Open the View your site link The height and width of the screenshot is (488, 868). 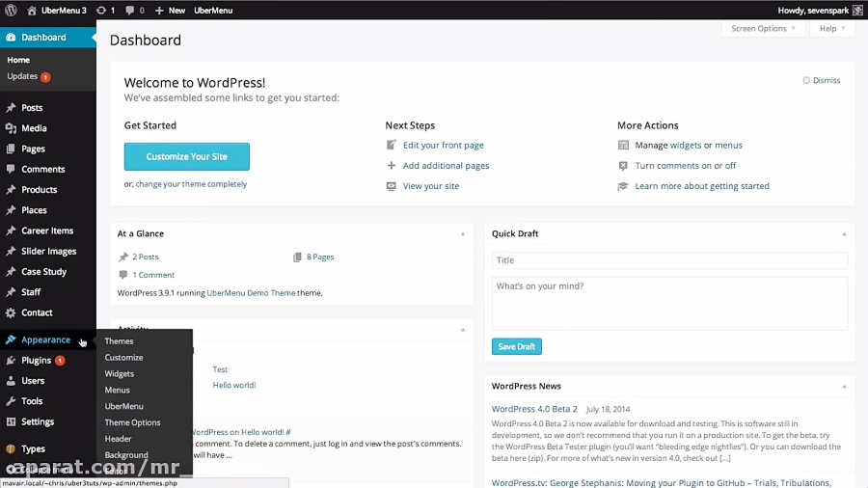pos(431,186)
